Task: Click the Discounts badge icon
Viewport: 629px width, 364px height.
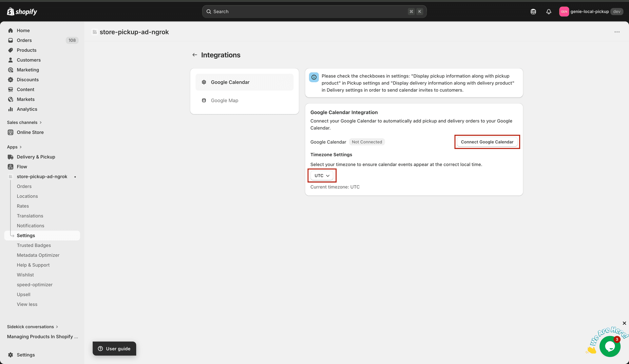Action: pos(10,80)
